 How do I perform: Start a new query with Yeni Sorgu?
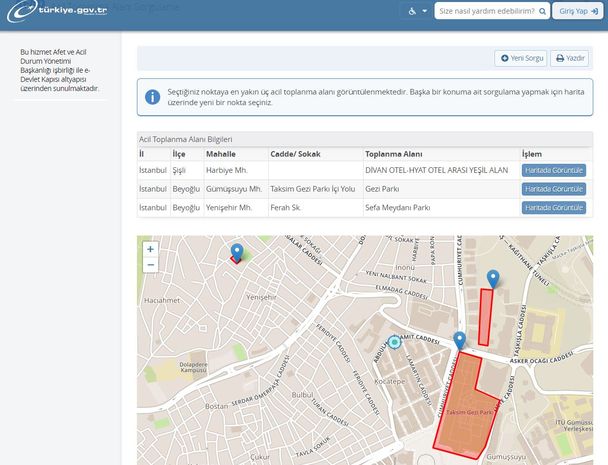point(521,58)
